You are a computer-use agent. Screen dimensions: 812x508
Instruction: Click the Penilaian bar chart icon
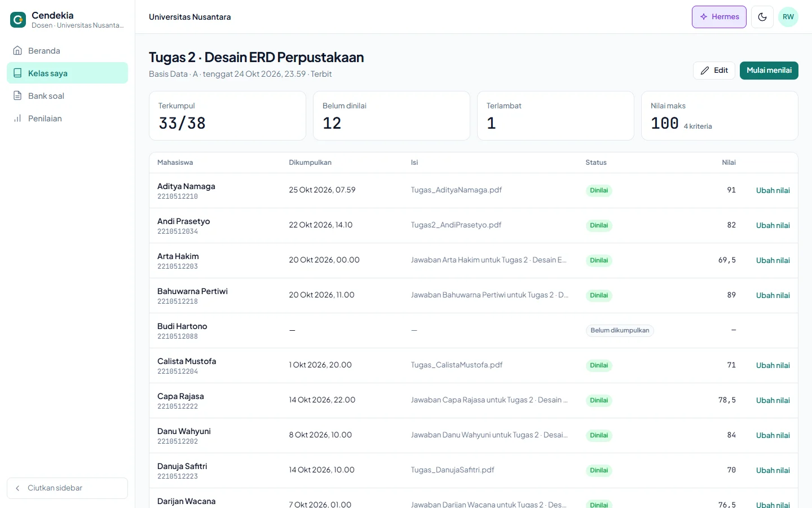17,119
